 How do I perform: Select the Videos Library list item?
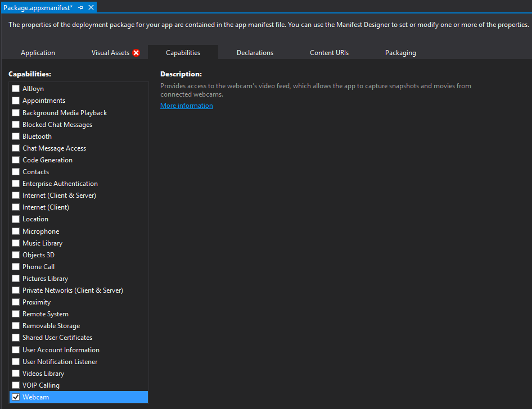(43, 374)
